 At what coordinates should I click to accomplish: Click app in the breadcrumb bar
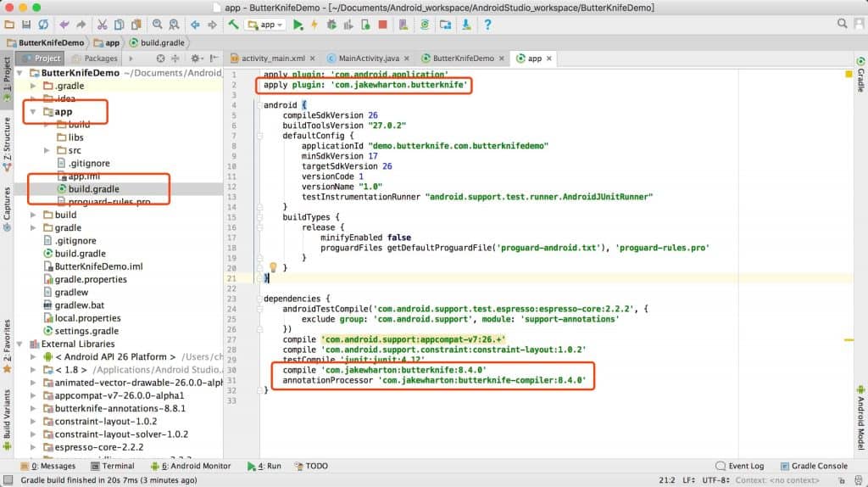[x=107, y=42]
